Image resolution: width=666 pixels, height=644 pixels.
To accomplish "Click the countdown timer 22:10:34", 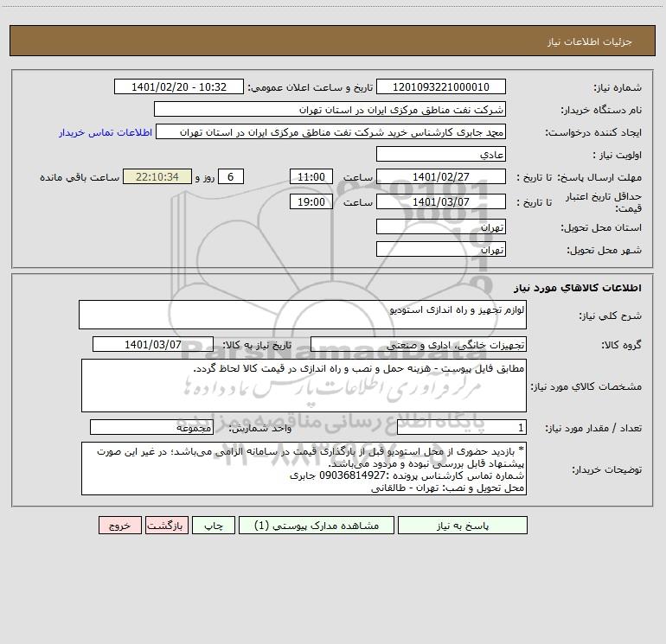I will [x=157, y=176].
